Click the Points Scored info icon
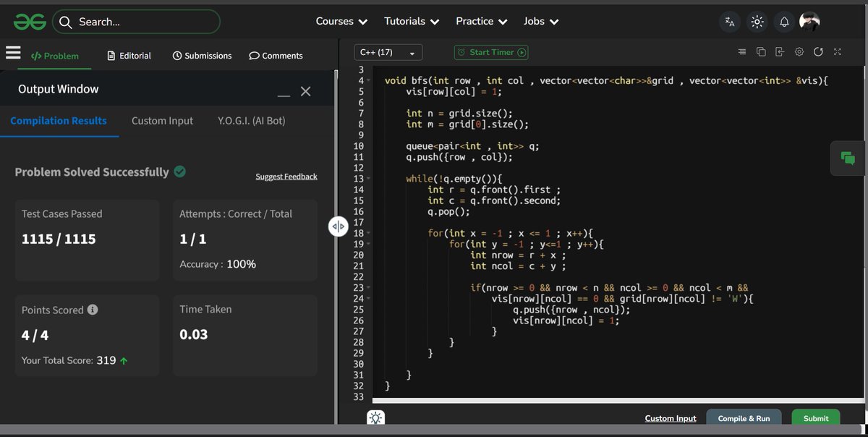The height and width of the screenshot is (437, 868). (93, 310)
